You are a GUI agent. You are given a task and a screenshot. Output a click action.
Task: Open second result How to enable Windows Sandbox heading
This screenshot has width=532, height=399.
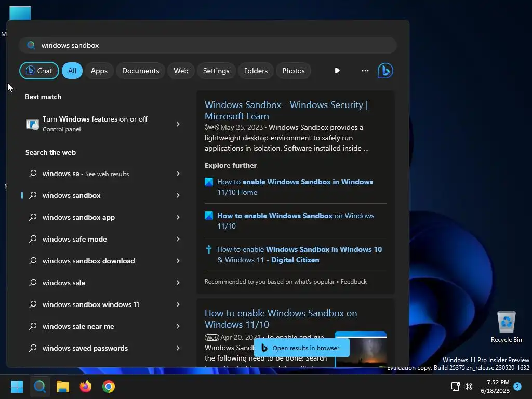point(281,318)
